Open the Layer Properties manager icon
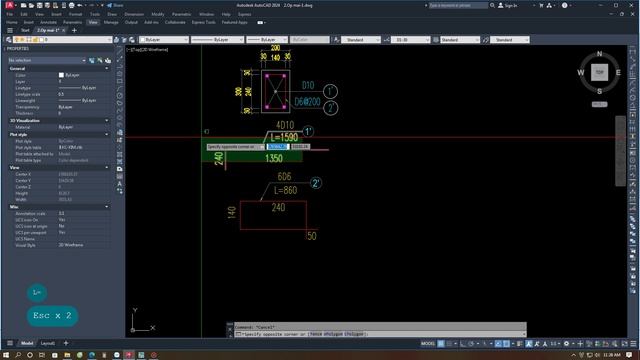The width and height of the screenshot is (640, 360). click(9, 40)
